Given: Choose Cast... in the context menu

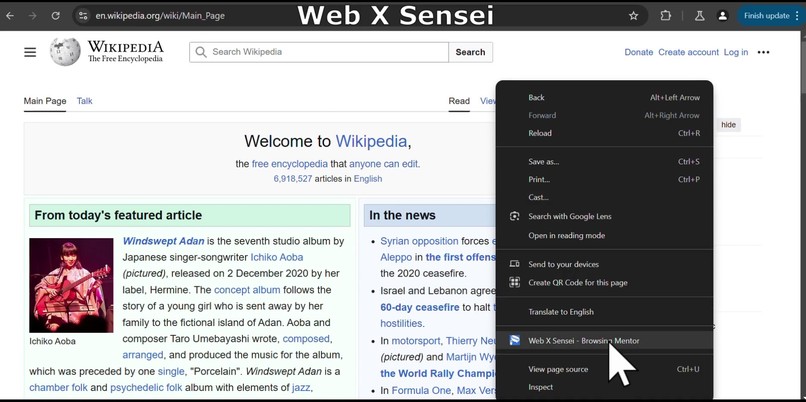Looking at the screenshot, I should (x=604, y=197).
